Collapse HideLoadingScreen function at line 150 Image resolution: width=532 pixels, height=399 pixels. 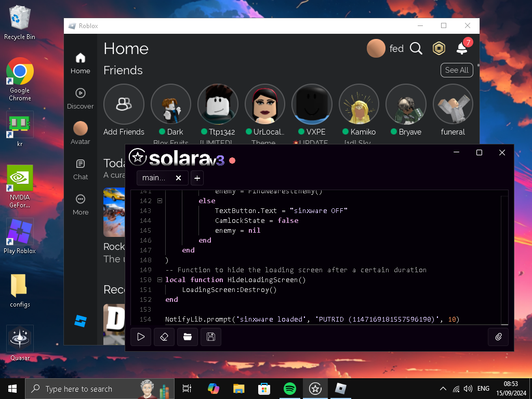(x=160, y=280)
